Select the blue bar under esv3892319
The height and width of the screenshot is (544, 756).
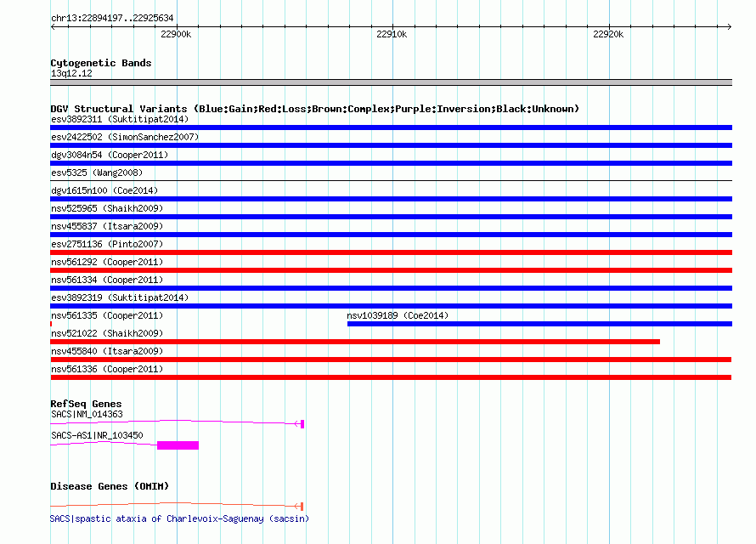(x=391, y=306)
